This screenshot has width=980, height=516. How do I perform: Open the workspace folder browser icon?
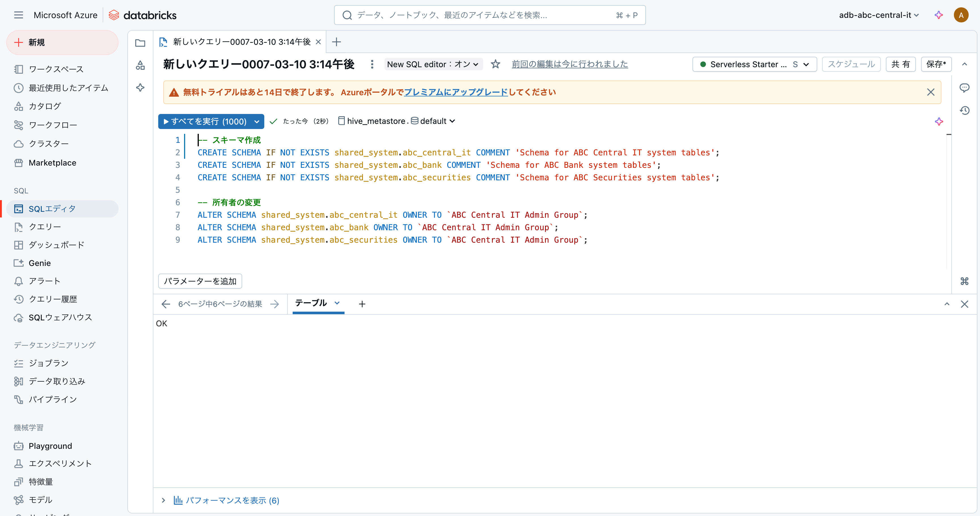[140, 43]
